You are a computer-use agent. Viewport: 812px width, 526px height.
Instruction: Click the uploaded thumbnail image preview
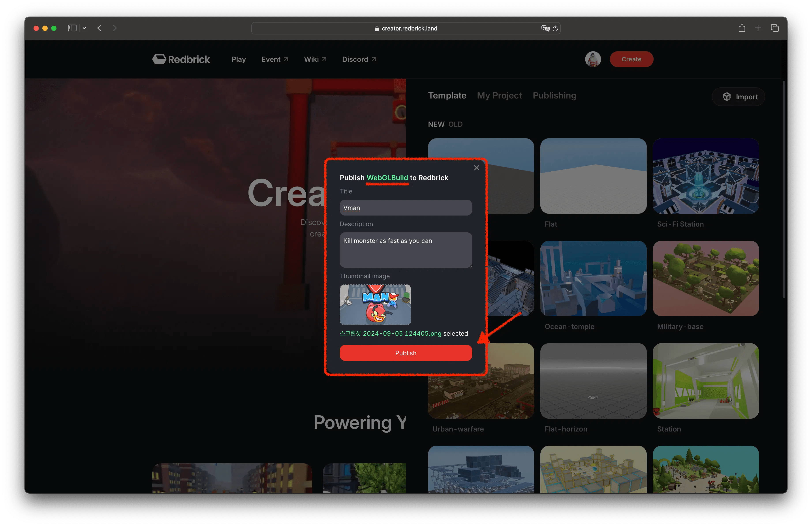375,305
